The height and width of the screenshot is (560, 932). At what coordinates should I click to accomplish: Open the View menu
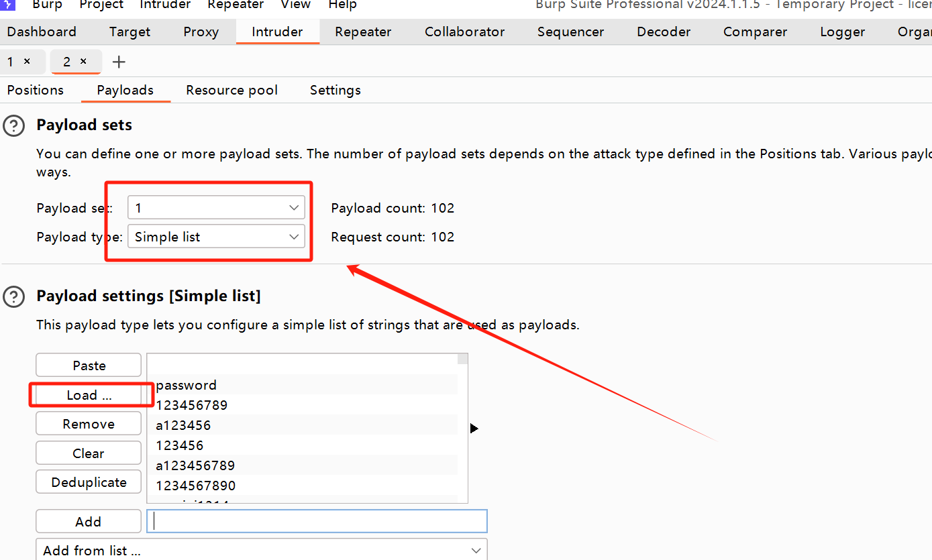295,5
